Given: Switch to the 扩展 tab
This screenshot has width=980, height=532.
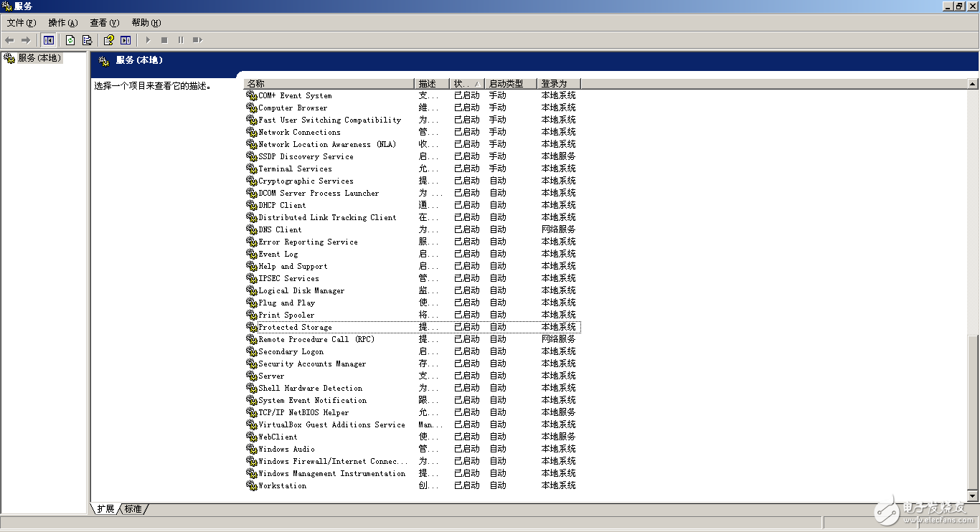Looking at the screenshot, I should tap(105, 508).
